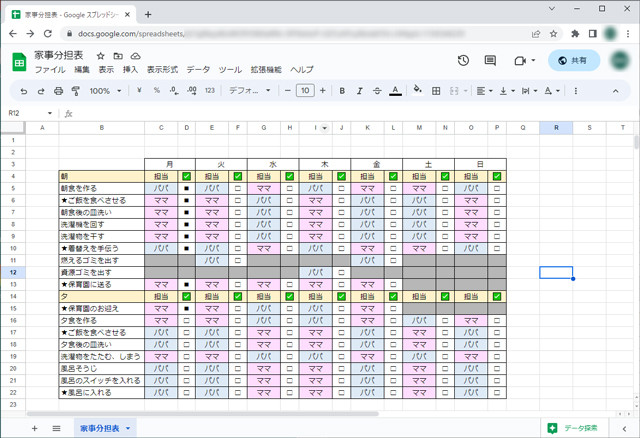
Task: Check the Tuesday 朝食を作る checkbox
Action: tap(237, 188)
